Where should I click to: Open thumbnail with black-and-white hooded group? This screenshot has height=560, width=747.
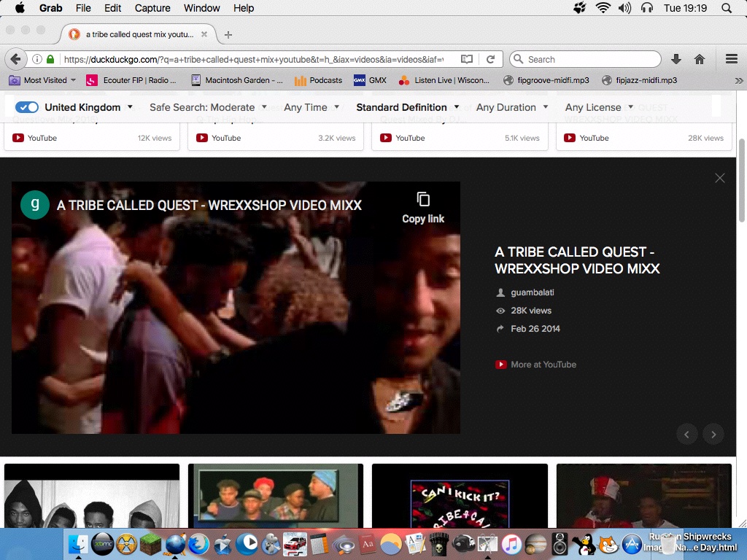coord(92,496)
